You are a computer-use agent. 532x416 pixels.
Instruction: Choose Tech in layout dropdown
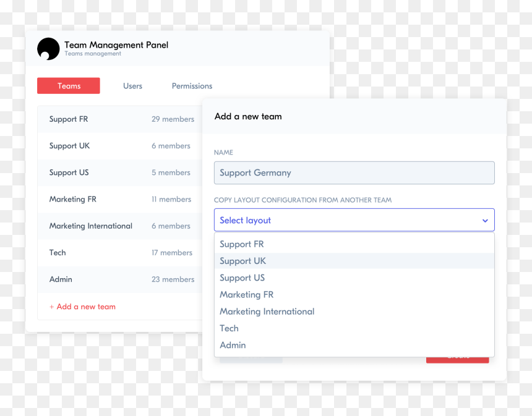click(x=354, y=328)
